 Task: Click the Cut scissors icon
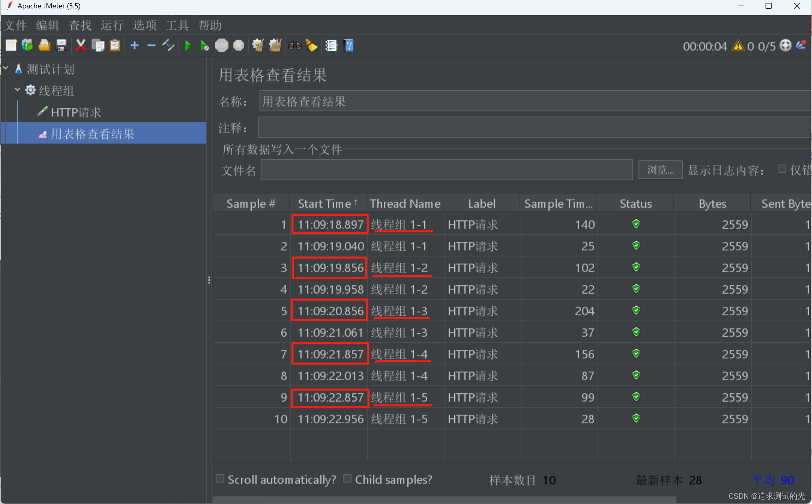point(81,46)
